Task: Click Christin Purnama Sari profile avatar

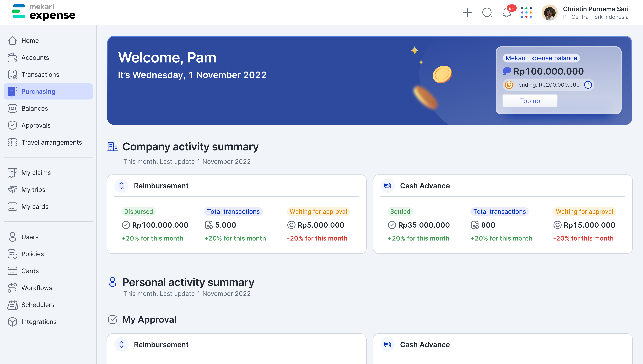Action: 549,12
